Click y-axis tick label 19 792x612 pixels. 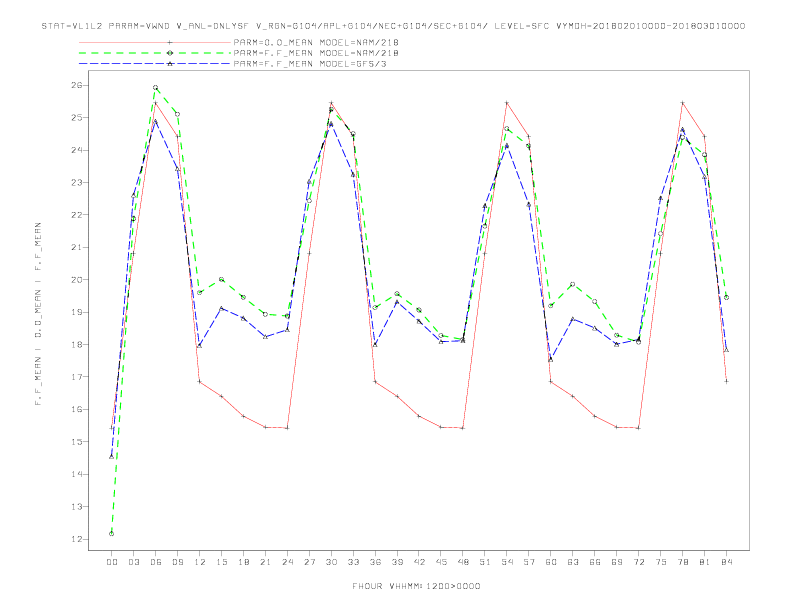[76, 312]
